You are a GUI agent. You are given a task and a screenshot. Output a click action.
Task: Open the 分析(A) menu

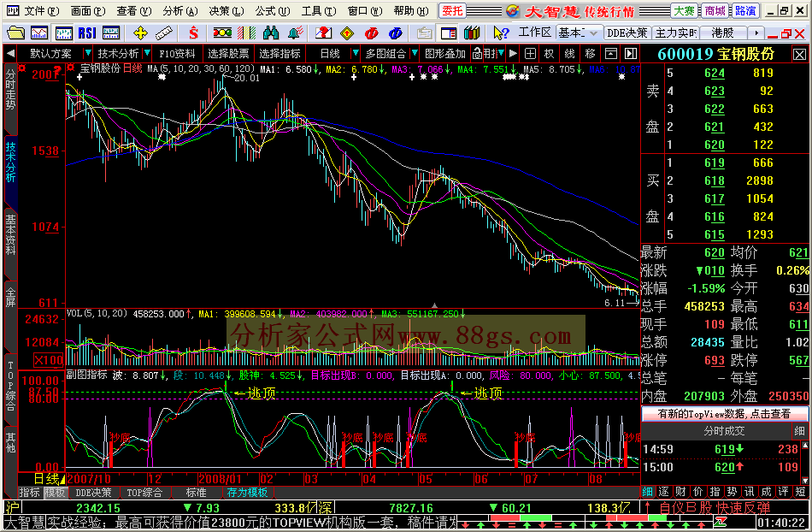coord(180,10)
